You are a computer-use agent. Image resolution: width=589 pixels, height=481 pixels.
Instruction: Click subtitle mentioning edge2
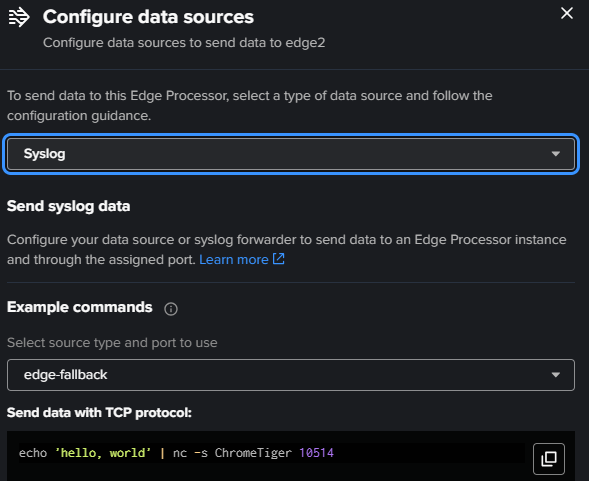[x=184, y=43]
